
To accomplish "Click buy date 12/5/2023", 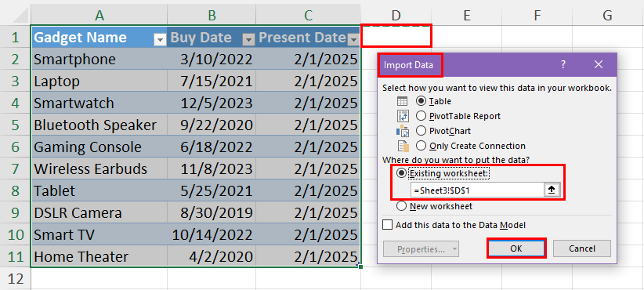I will coord(212,103).
